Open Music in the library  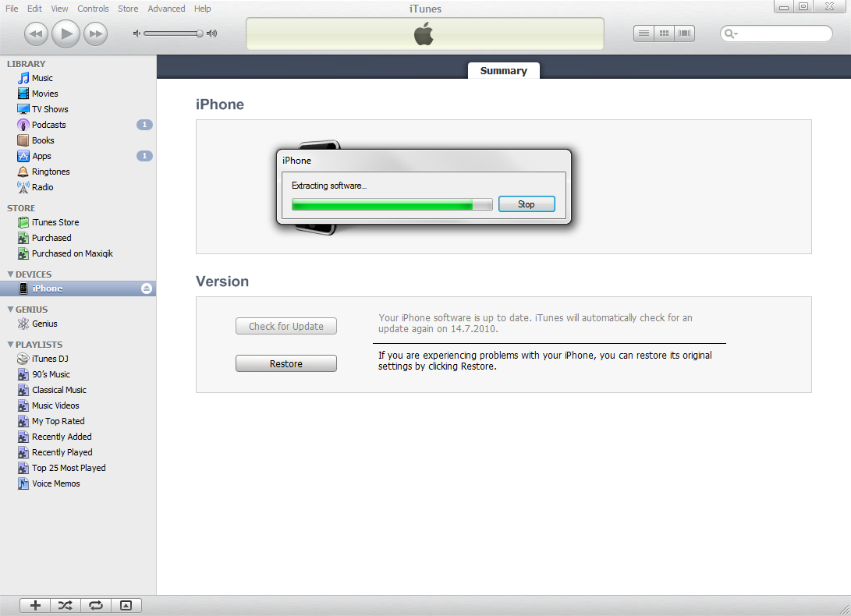42,78
